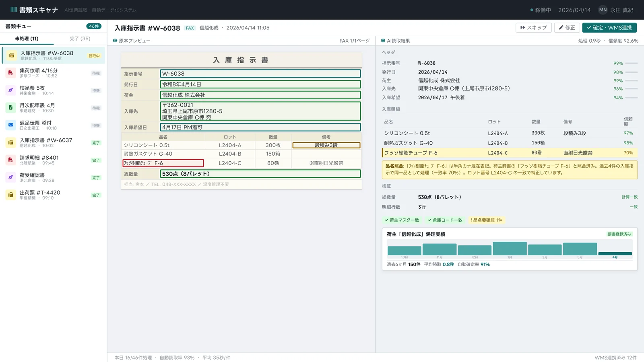Click the red-boxed ﾌｯｿ樹脂ﾁｭｰﾌﾞ F-6 item
This screenshot has width=644, height=362.
163,163
